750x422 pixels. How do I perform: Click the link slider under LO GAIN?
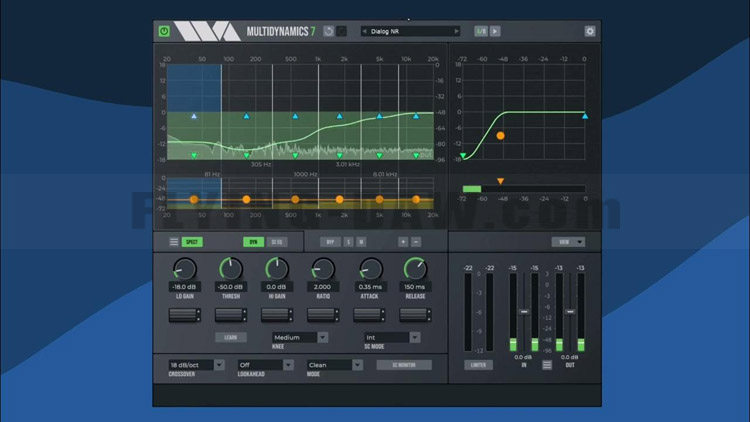tap(185, 314)
